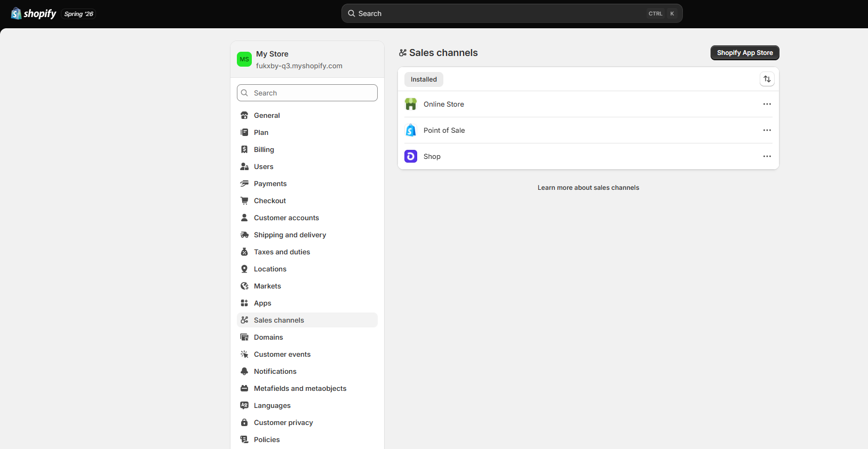Open Markets settings
The width and height of the screenshot is (868, 449).
[307, 286]
